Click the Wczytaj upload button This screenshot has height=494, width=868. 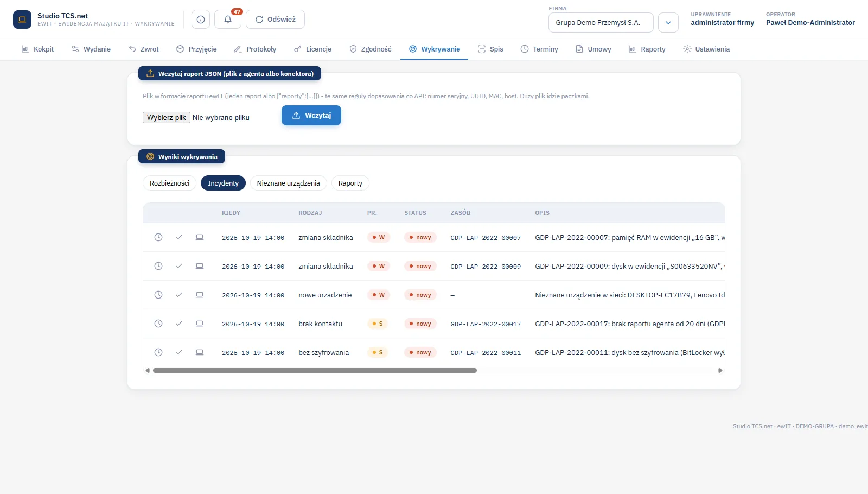(311, 116)
